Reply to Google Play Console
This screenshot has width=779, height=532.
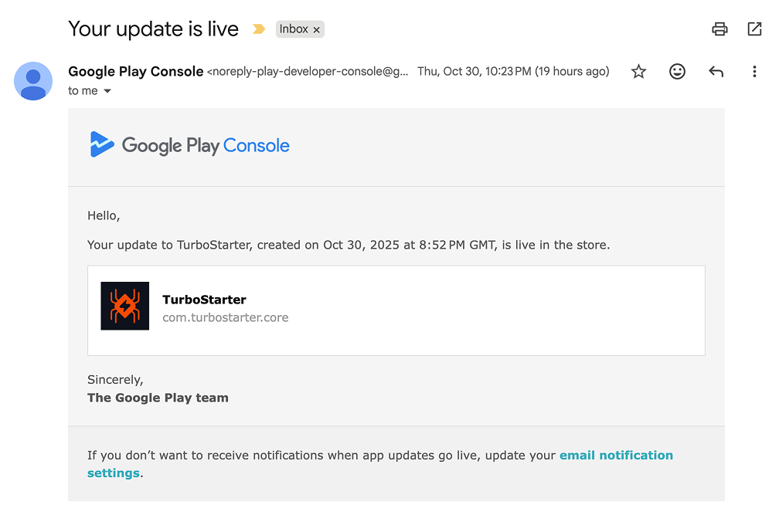click(x=716, y=71)
